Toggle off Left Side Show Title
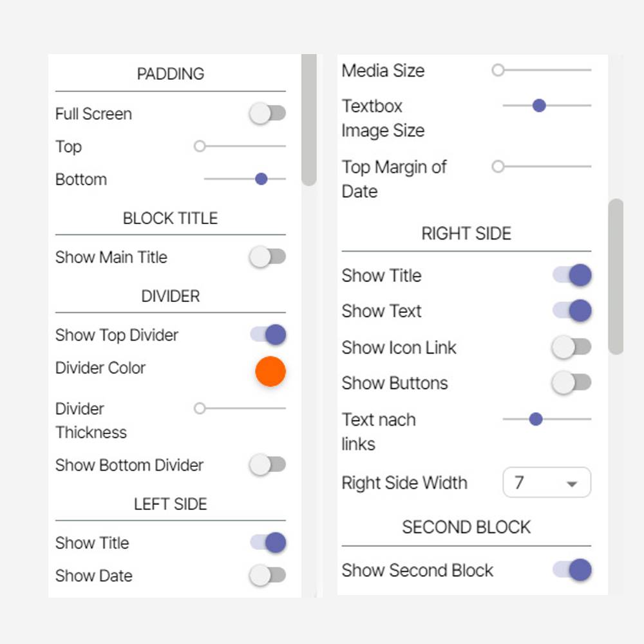Viewport: 644px width, 644px height. tap(268, 543)
